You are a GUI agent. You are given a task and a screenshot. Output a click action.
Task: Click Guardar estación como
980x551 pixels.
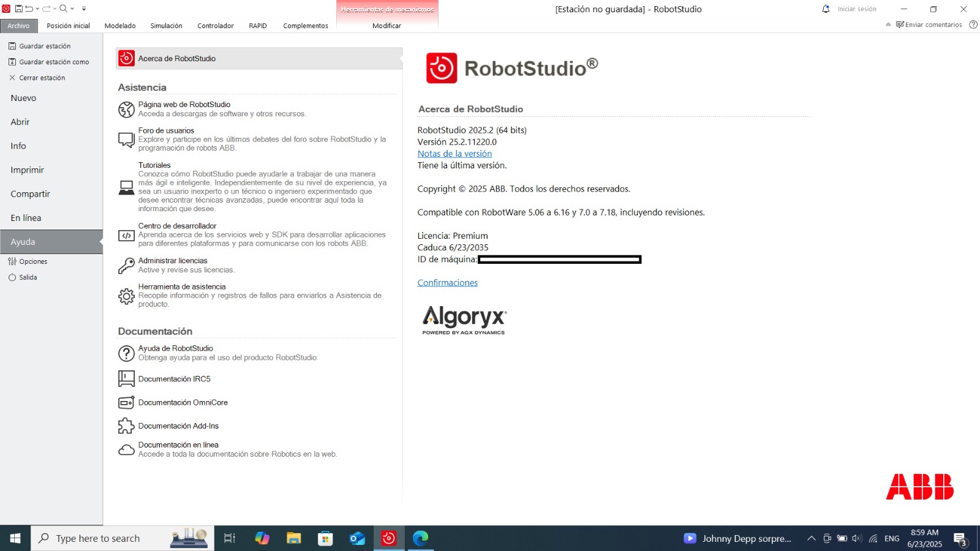click(x=49, y=62)
